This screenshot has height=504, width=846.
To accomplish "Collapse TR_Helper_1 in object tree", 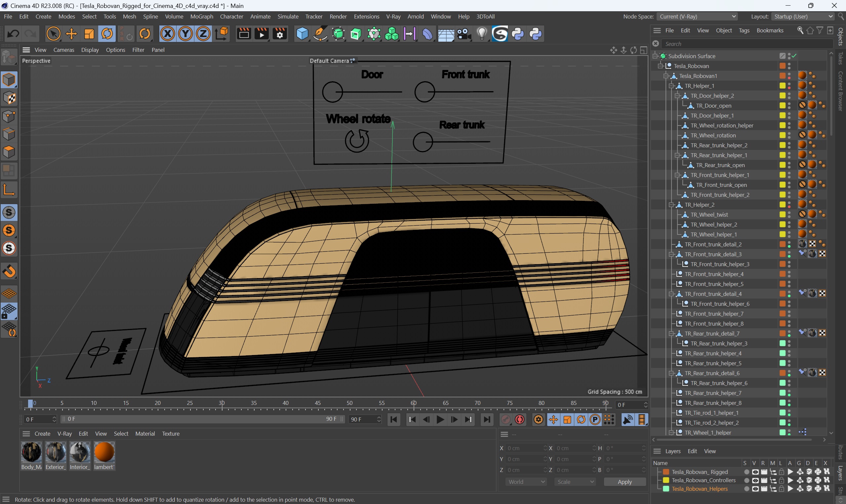I will (x=671, y=86).
